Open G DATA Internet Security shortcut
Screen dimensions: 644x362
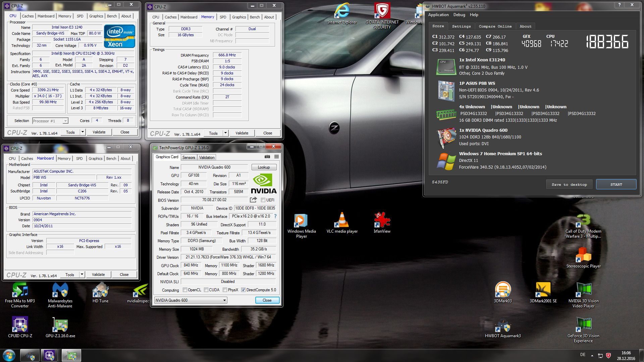tap(382, 16)
